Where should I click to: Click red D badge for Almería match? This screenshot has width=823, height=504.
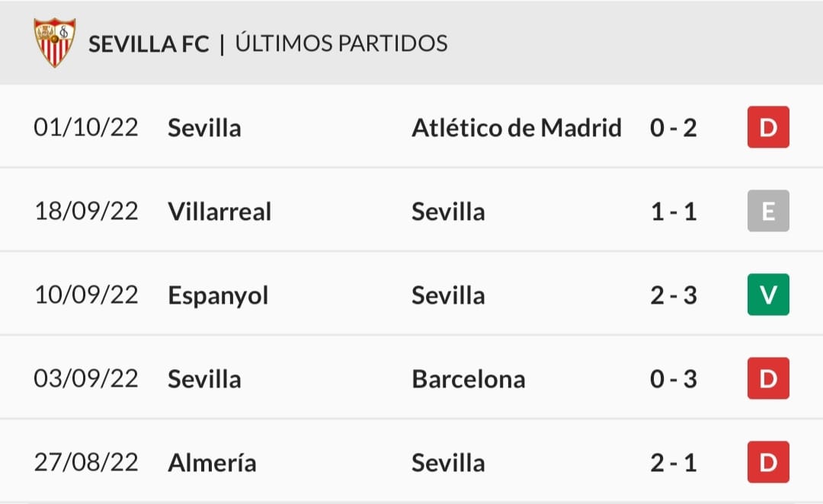(768, 462)
